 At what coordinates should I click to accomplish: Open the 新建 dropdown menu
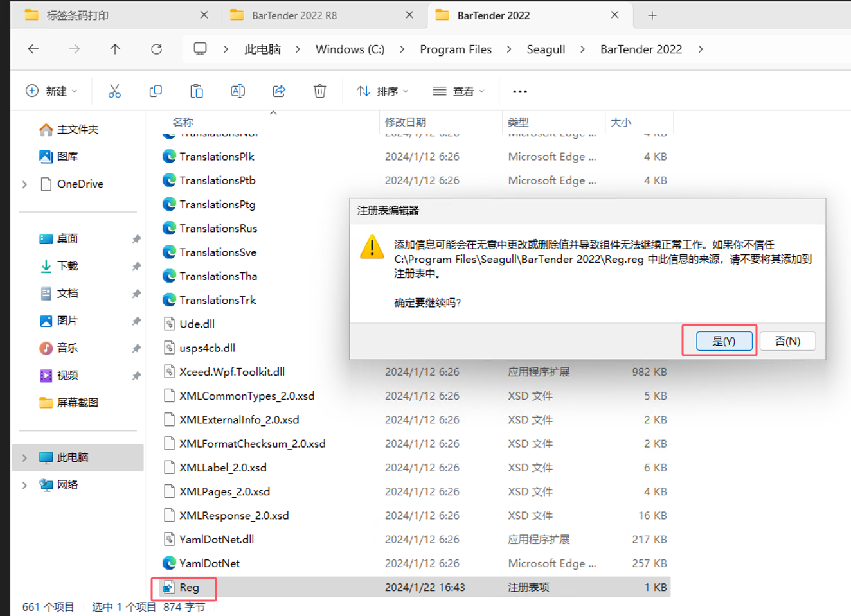51,91
